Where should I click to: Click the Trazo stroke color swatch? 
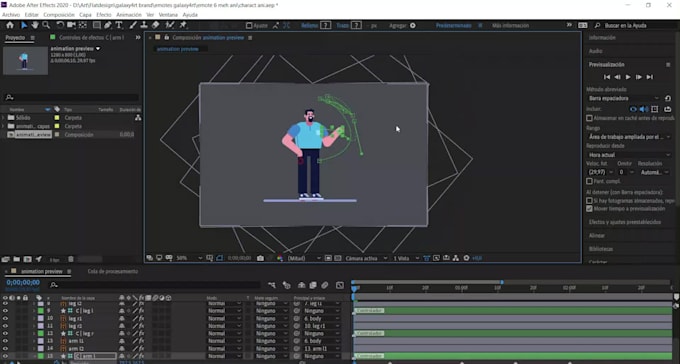tap(356, 26)
